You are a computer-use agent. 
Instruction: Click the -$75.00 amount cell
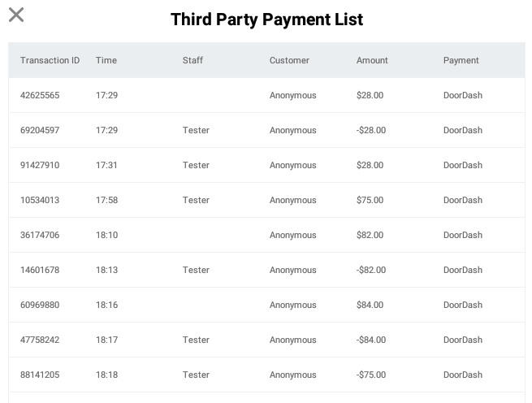371,375
